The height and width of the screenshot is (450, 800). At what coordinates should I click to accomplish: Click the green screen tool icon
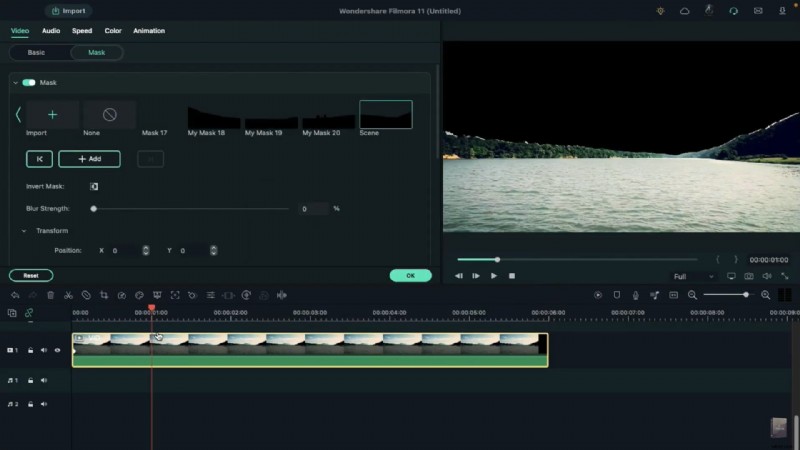tap(157, 295)
